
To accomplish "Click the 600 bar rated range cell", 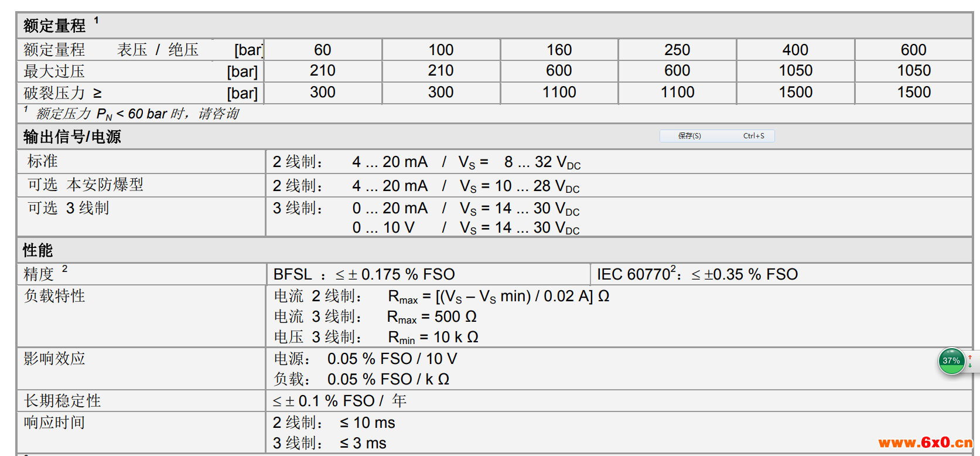I will coord(914,50).
